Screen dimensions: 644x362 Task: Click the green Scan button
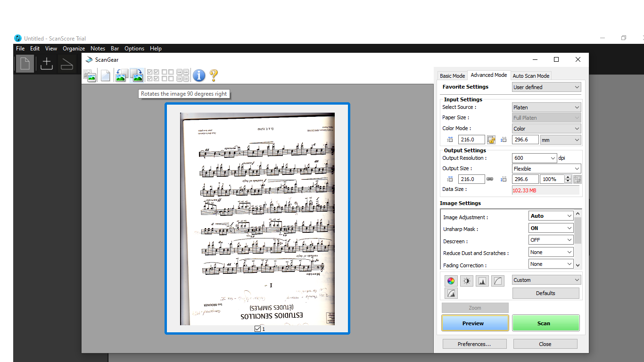point(546,323)
